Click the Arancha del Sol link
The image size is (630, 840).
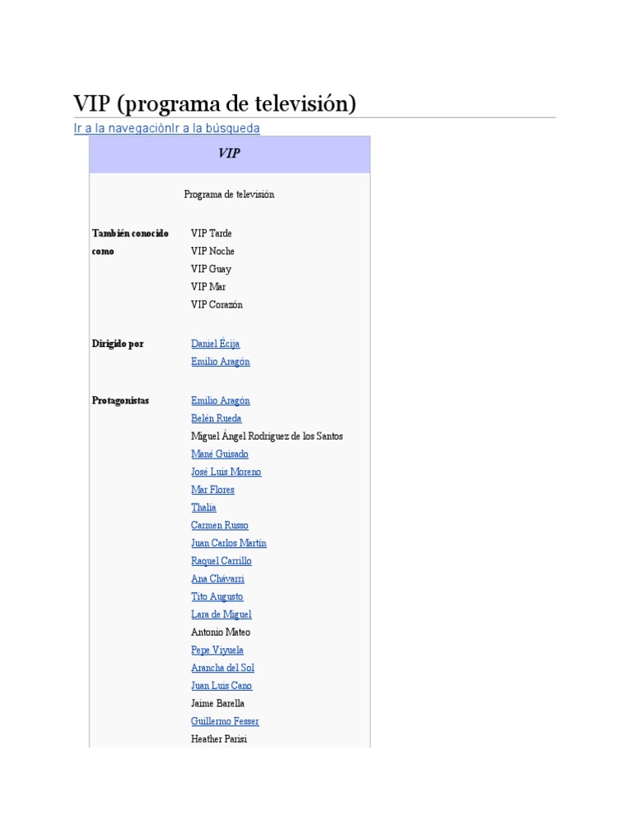pyautogui.click(x=223, y=668)
